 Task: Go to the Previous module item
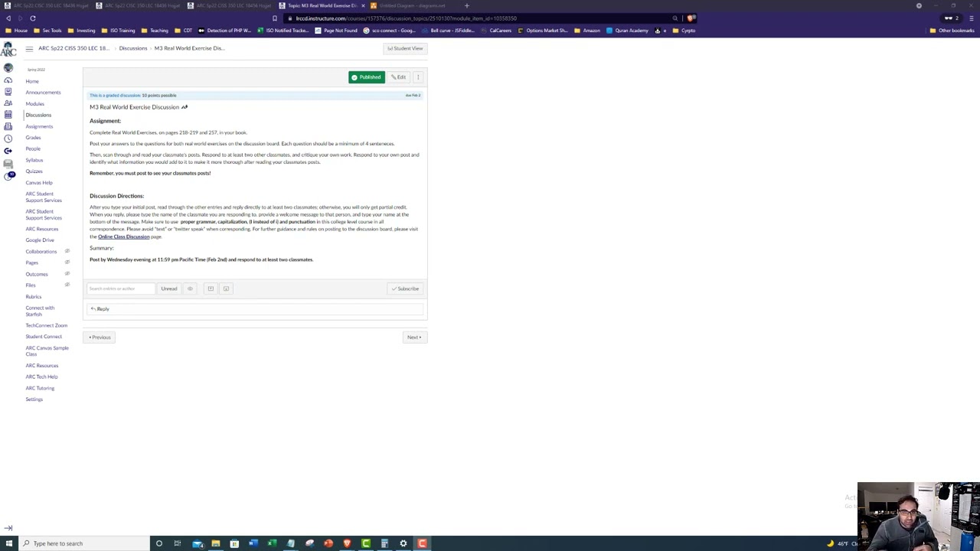[x=100, y=337]
